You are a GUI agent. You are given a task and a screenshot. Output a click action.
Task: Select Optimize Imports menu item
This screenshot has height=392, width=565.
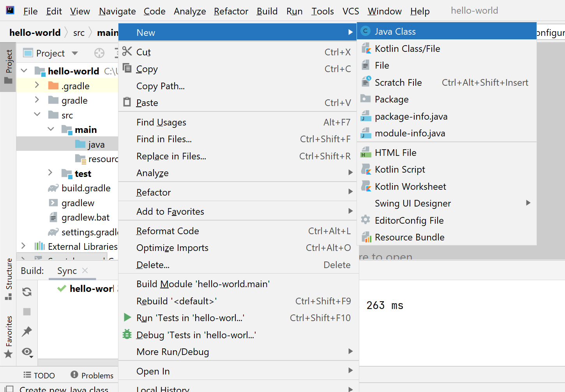click(238, 248)
